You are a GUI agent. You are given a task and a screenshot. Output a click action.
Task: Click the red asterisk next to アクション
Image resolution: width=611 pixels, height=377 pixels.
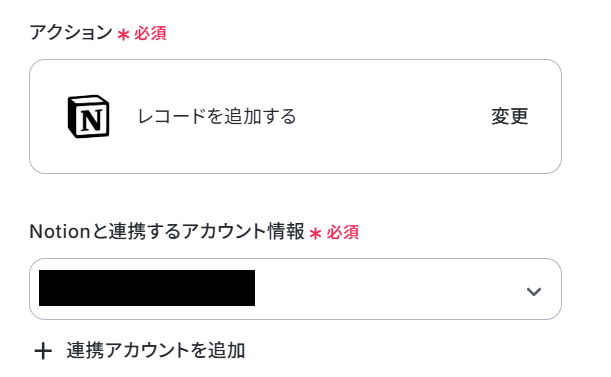[x=123, y=35]
